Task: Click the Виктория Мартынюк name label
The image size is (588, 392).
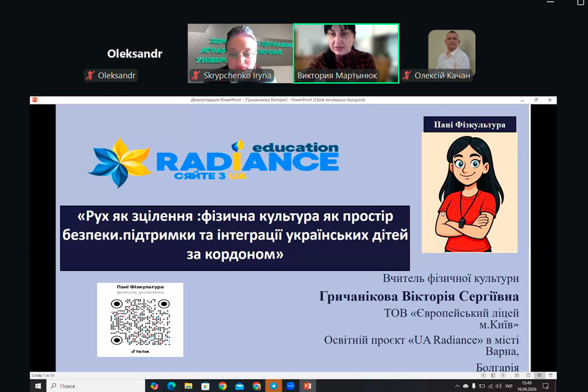Action: [337, 75]
